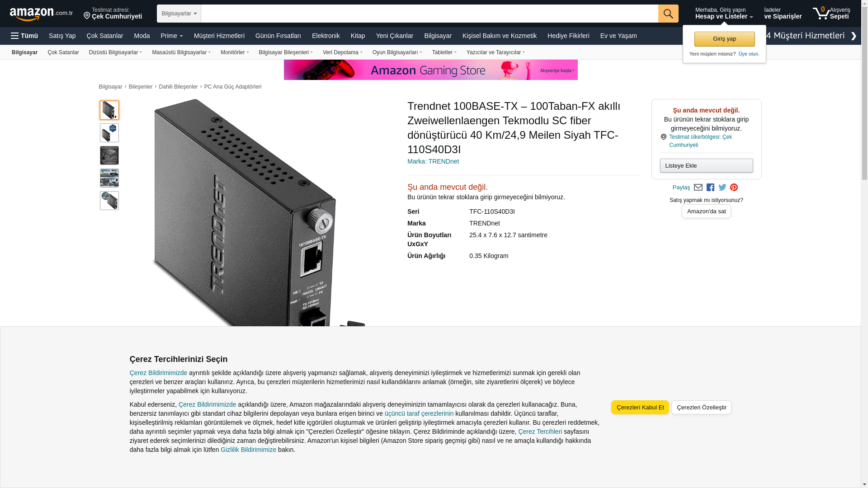Open Bilgisayarlar search category dropdown
This screenshot has width=868, height=488.
coord(179,14)
